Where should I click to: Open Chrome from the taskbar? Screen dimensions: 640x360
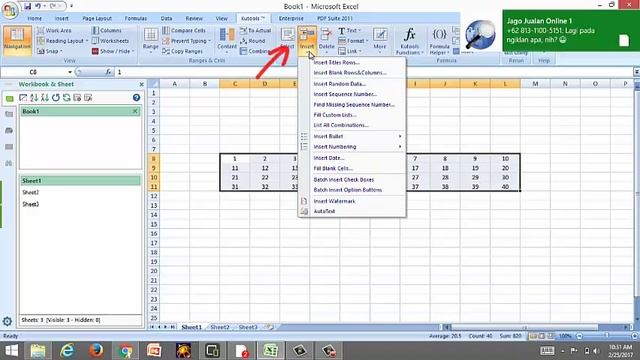[126, 350]
